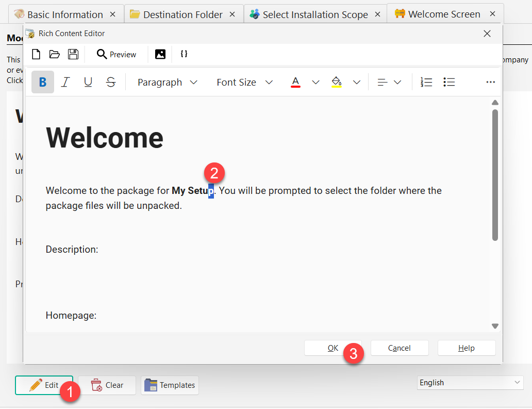Open the Paragraph style dropdown
532x409 pixels.
tap(167, 81)
